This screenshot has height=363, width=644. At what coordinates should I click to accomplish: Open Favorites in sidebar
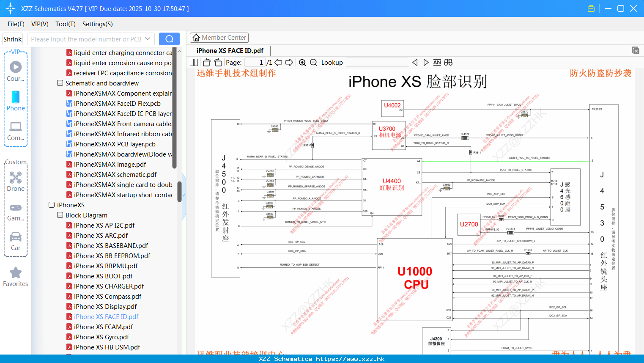pyautogui.click(x=16, y=277)
